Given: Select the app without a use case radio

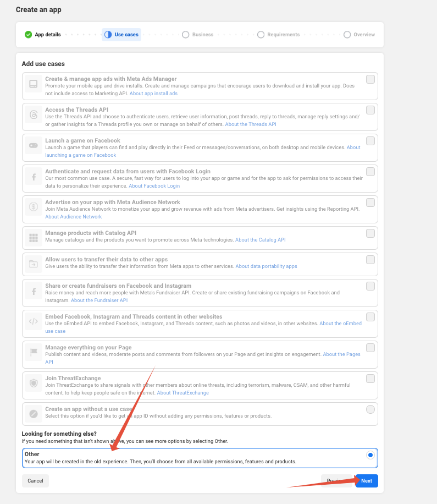Looking at the screenshot, I should pyautogui.click(x=370, y=409).
